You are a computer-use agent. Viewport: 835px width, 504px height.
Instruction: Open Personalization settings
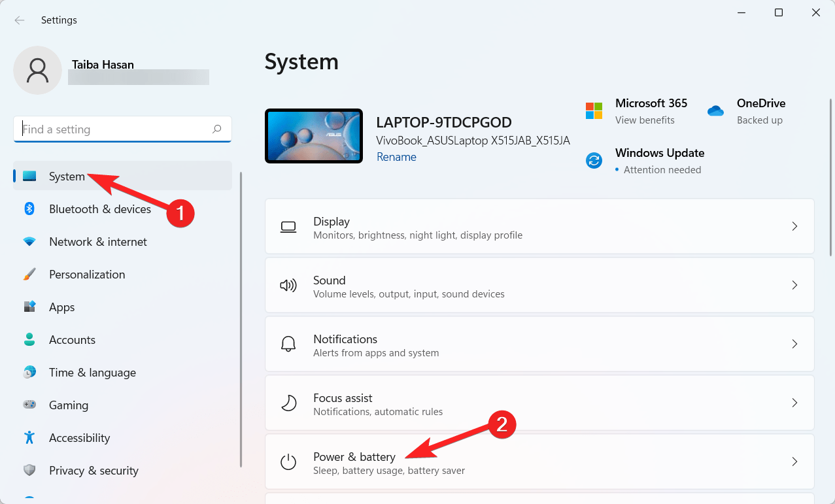coord(123,274)
